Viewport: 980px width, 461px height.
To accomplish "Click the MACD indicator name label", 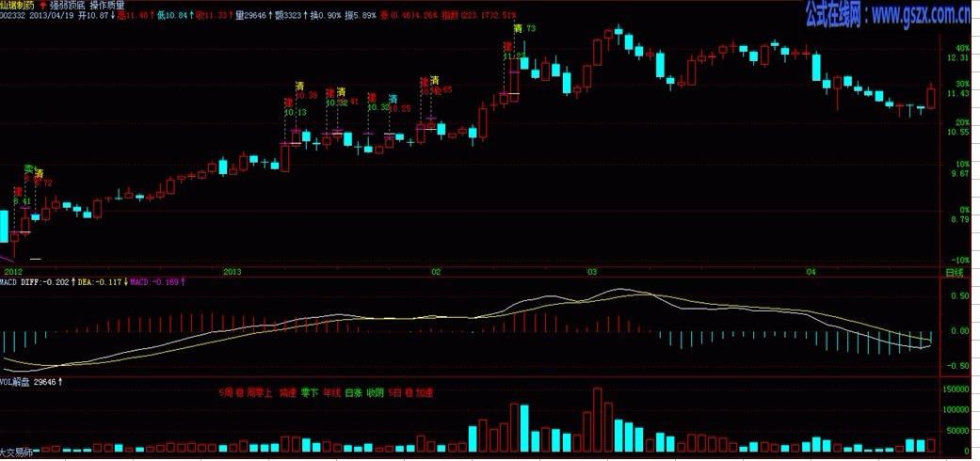I will click(x=8, y=282).
